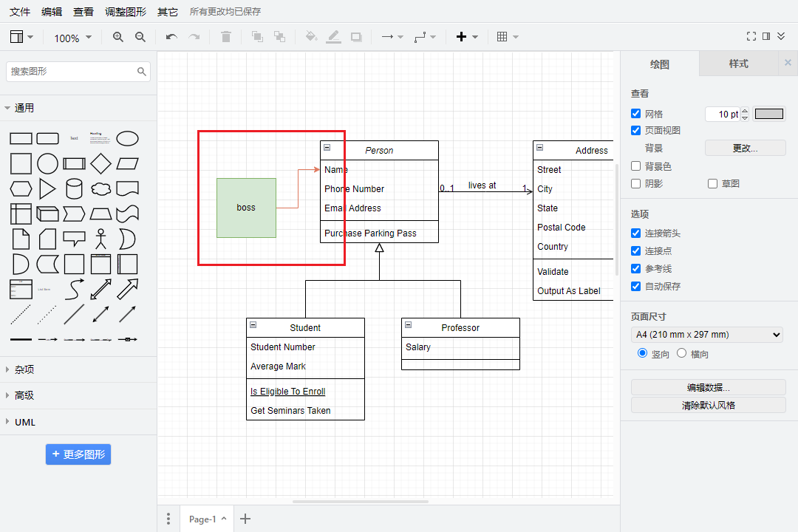Select the 横向 landscape radio button

click(x=681, y=354)
